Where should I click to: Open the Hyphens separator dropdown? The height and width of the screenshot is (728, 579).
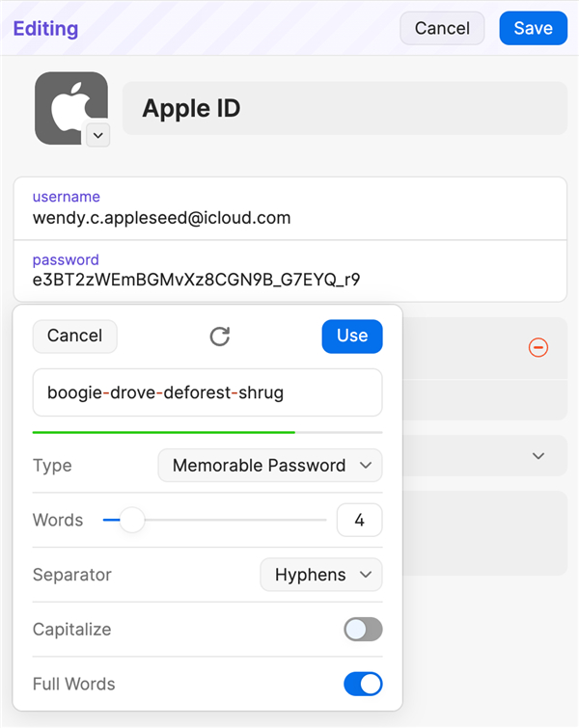pos(321,575)
